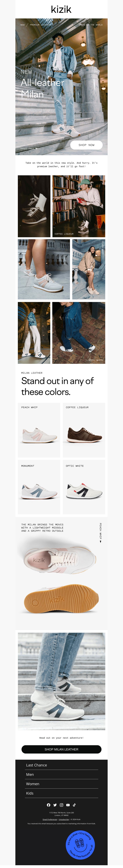Open the YouTube icon in footer

click(x=68, y=805)
